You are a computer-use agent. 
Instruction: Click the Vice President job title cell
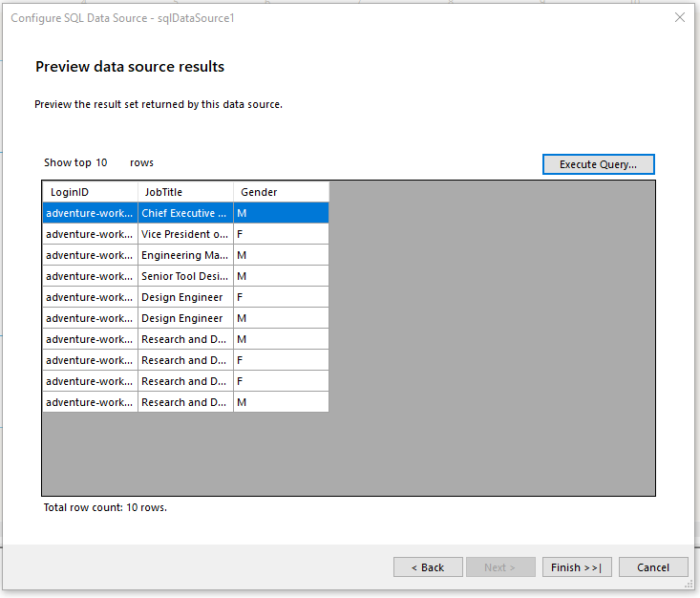[x=185, y=234]
